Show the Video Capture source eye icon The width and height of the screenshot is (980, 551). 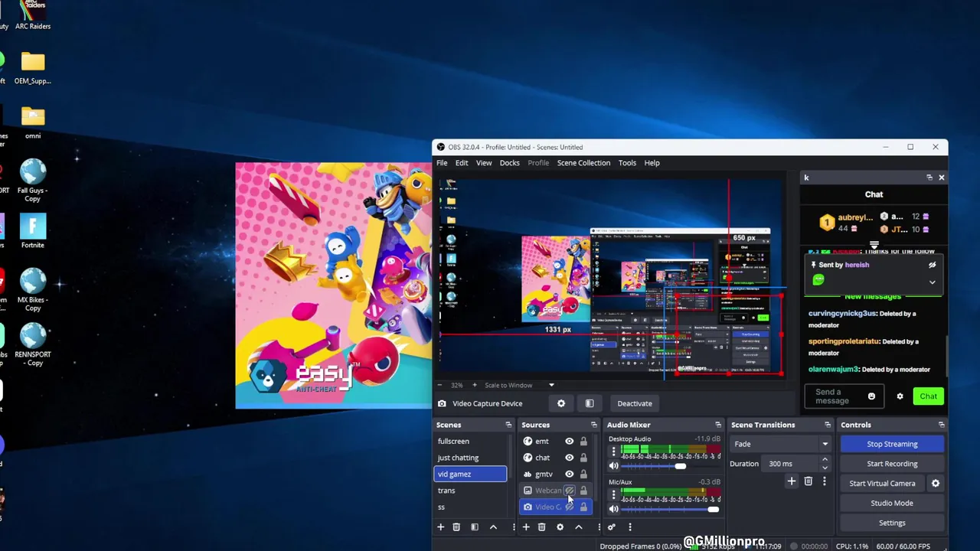click(569, 507)
